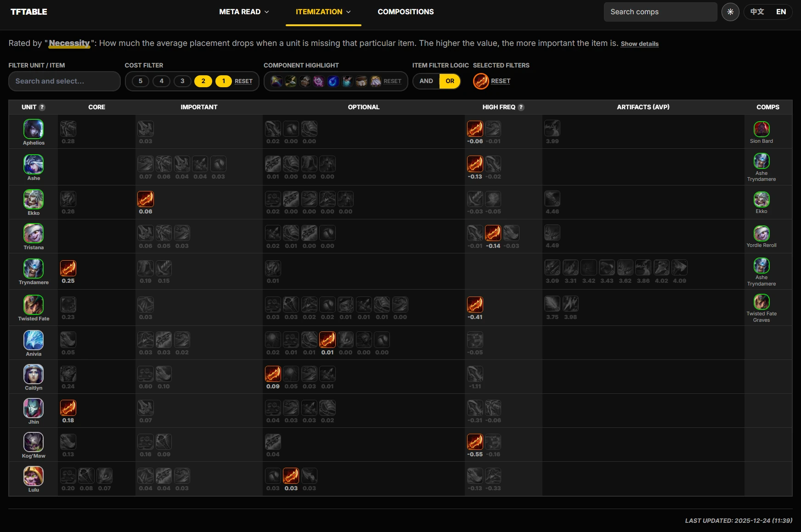Reset the cost filter
The width and height of the screenshot is (801, 532).
(243, 81)
